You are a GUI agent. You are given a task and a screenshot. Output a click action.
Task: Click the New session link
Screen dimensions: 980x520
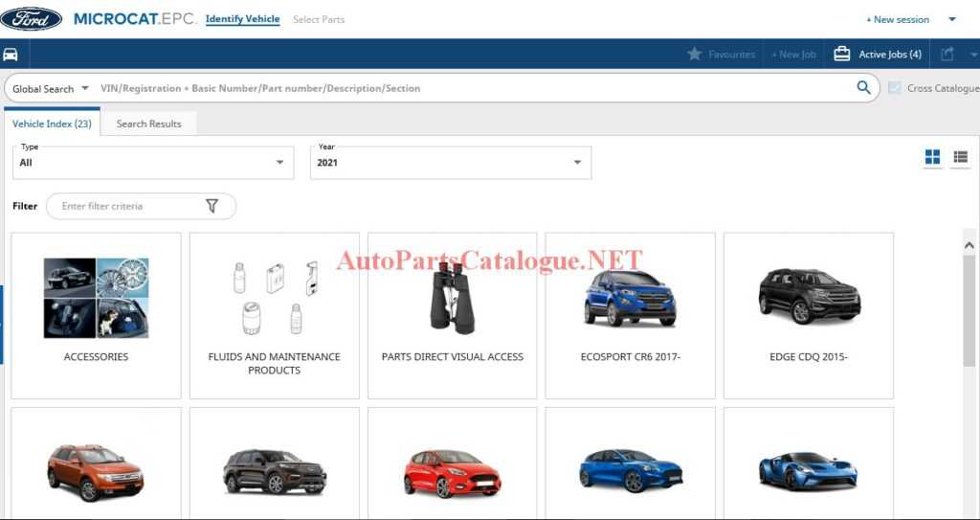[897, 19]
